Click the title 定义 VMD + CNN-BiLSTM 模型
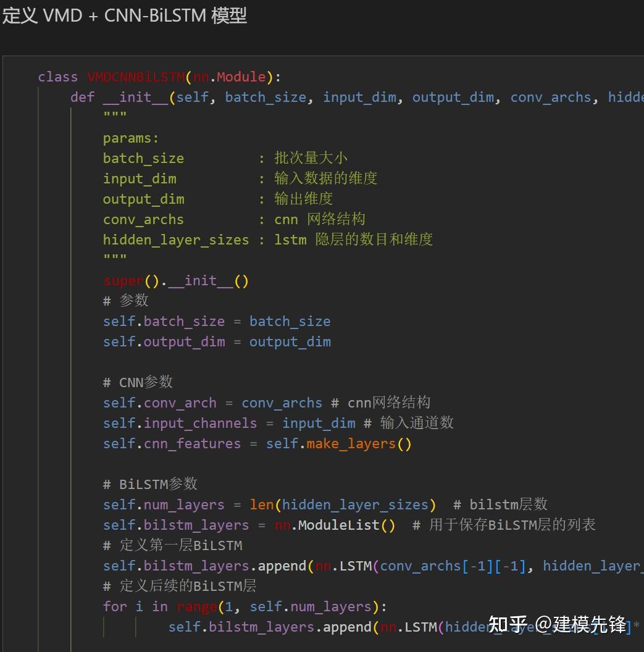Image resolution: width=644 pixels, height=652 pixels. pyautogui.click(x=123, y=16)
